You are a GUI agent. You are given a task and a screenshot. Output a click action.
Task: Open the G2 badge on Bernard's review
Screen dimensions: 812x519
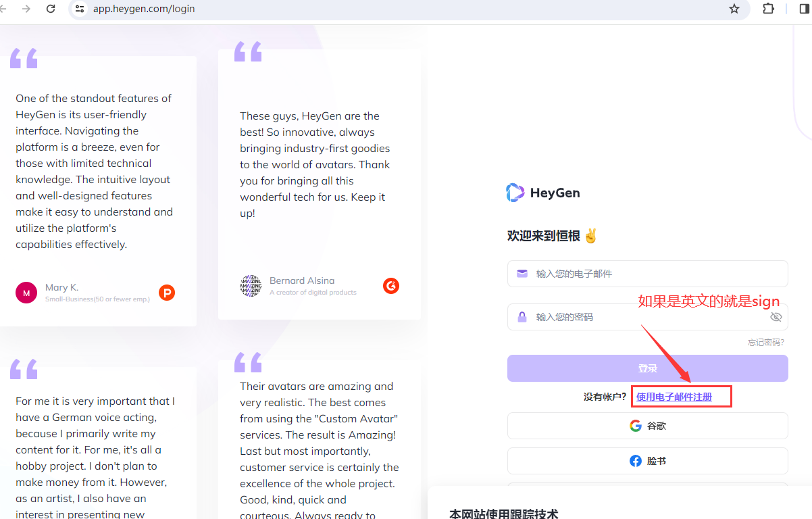click(x=391, y=286)
